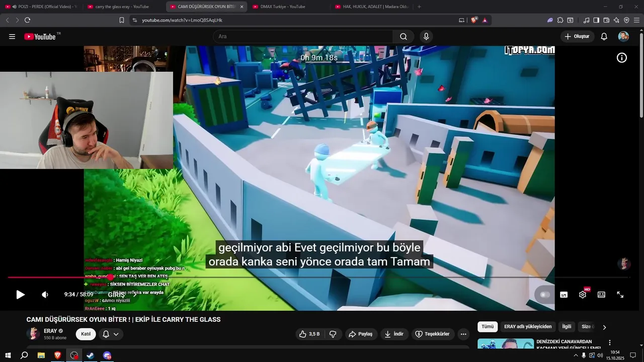Open the Brave Wallet icon
Image resolution: width=644 pixels, height=362 pixels.
click(606, 20)
